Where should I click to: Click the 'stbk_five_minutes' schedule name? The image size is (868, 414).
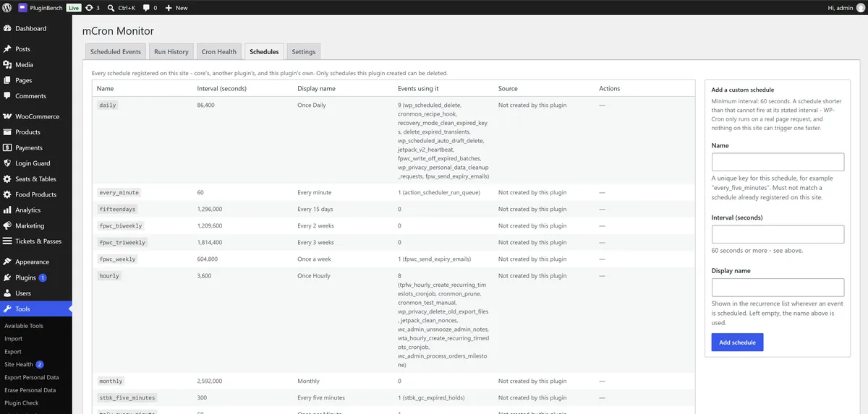click(x=127, y=398)
